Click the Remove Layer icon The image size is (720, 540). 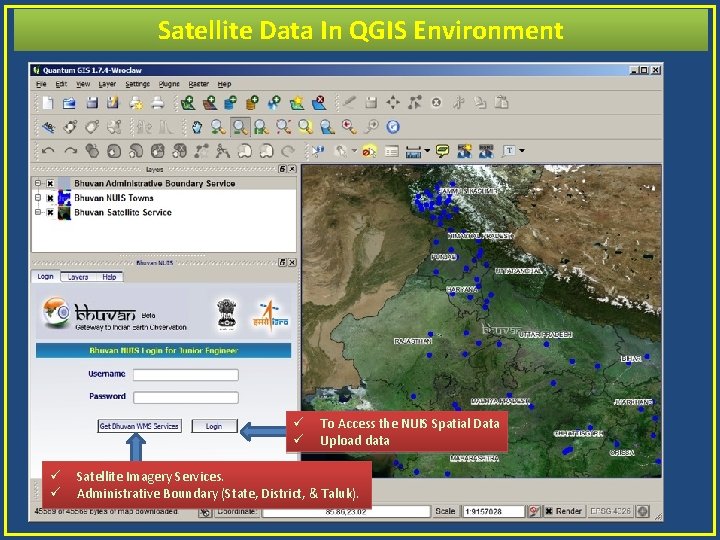pos(319,103)
